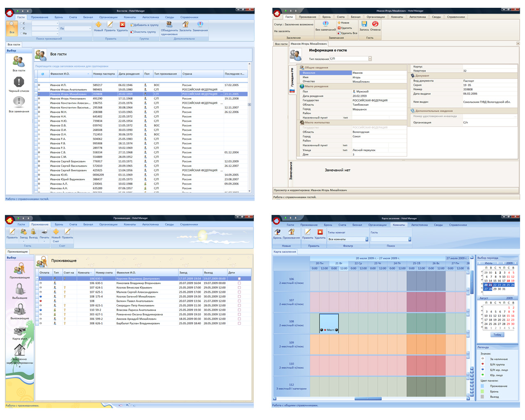Open the 'Все комнаты' room type dropdown

pos(367,239)
